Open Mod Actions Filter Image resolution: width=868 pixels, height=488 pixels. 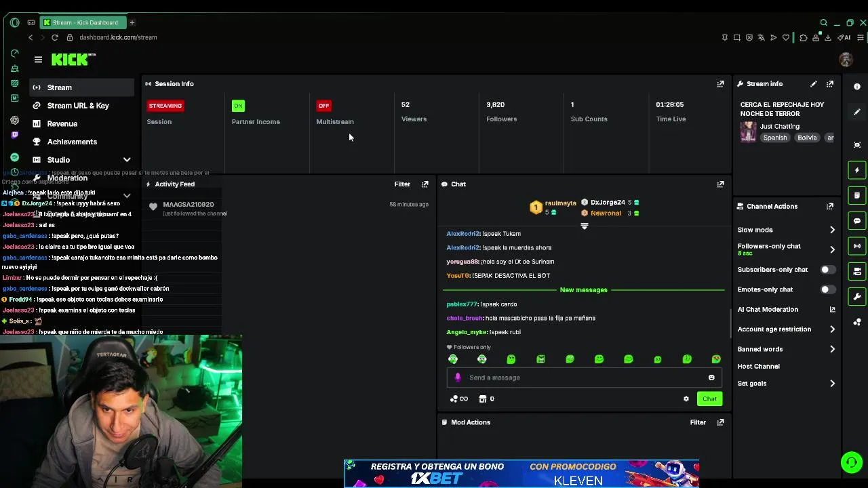pyautogui.click(x=698, y=422)
